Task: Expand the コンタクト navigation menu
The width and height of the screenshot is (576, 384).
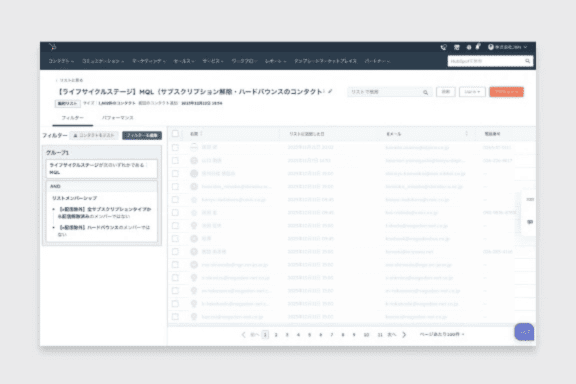Action: point(61,61)
